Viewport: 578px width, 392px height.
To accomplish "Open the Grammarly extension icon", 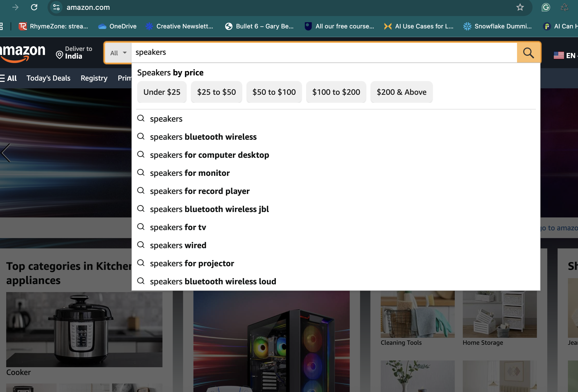I will tap(546, 7).
